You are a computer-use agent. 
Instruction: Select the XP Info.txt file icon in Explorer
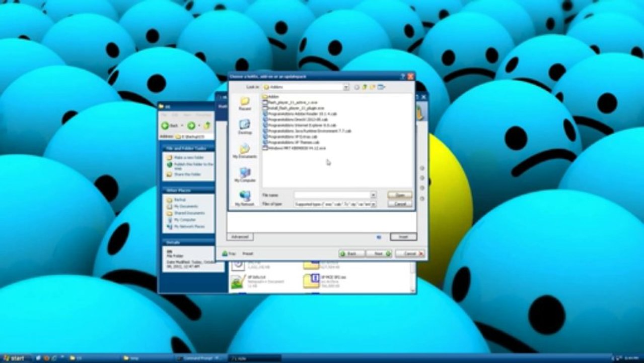tap(237, 282)
